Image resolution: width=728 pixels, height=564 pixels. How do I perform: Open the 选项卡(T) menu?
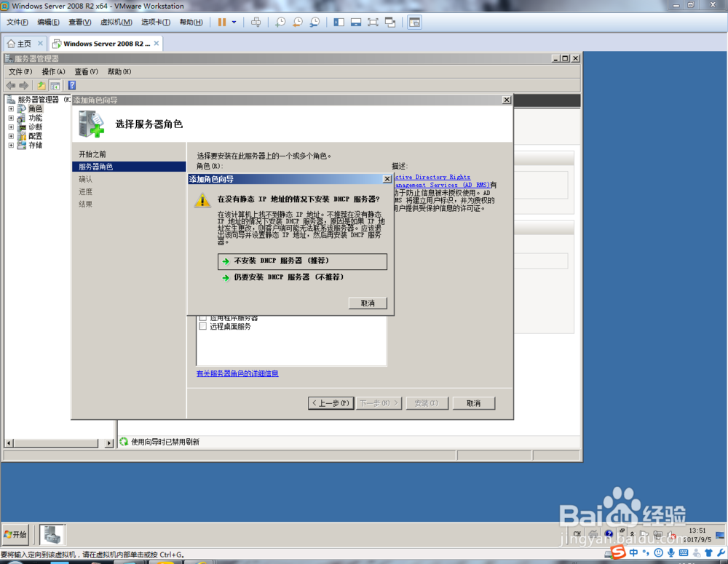click(156, 23)
